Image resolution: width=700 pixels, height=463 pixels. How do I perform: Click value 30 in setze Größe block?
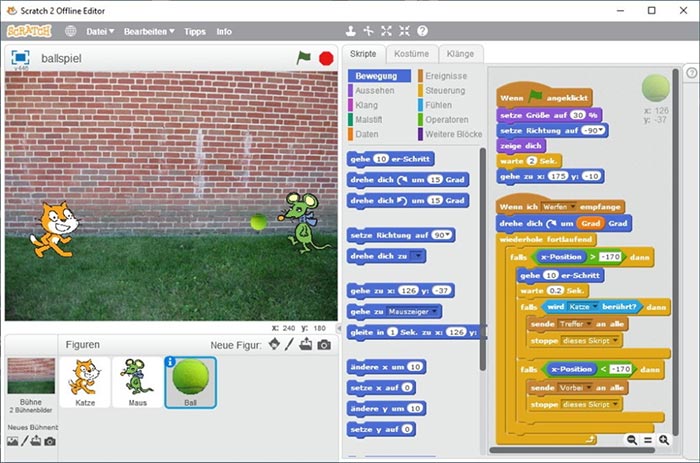point(578,115)
